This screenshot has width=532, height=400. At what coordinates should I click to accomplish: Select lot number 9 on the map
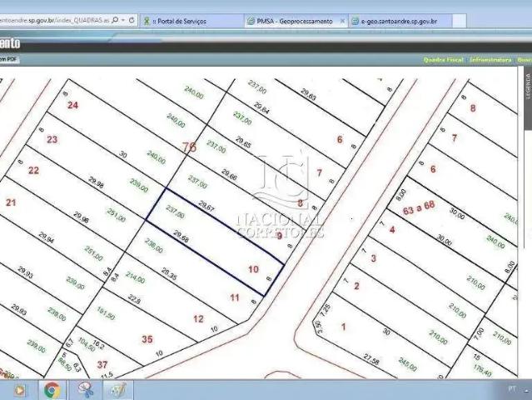tap(279, 236)
